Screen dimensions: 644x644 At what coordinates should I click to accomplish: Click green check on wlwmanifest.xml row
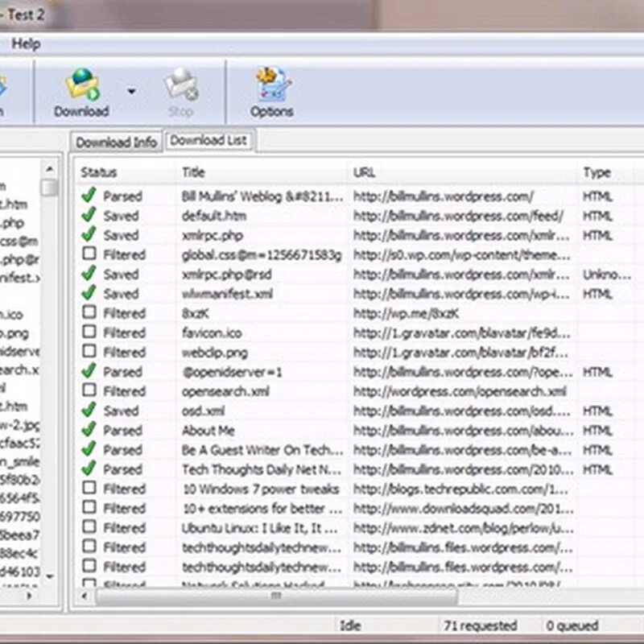89,293
